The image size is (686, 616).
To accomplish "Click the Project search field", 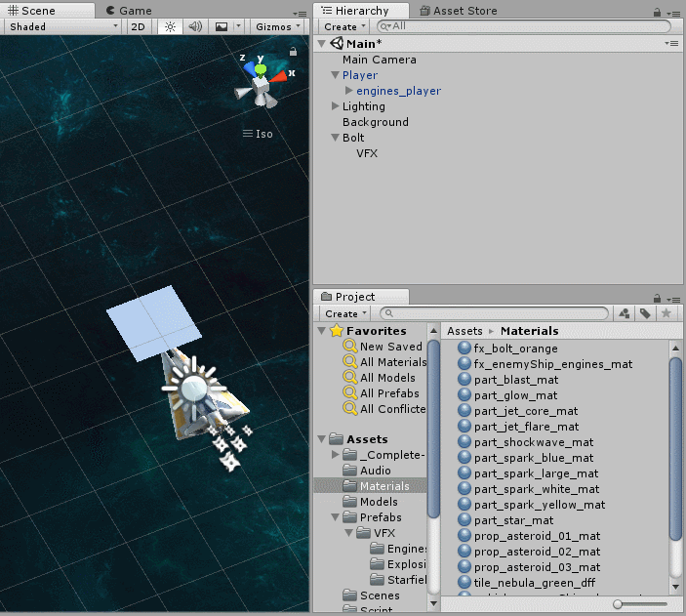I will click(494, 313).
